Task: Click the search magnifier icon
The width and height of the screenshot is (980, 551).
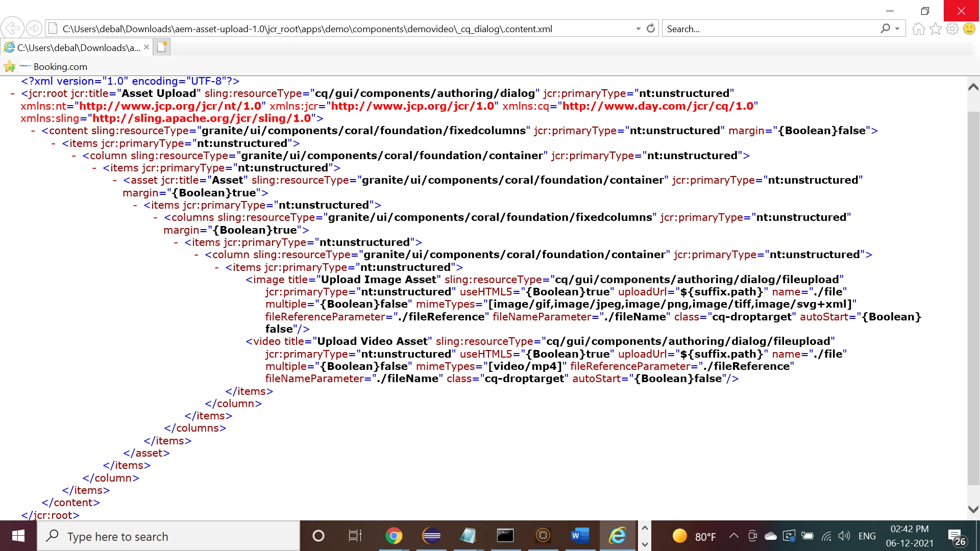Action: [x=885, y=29]
